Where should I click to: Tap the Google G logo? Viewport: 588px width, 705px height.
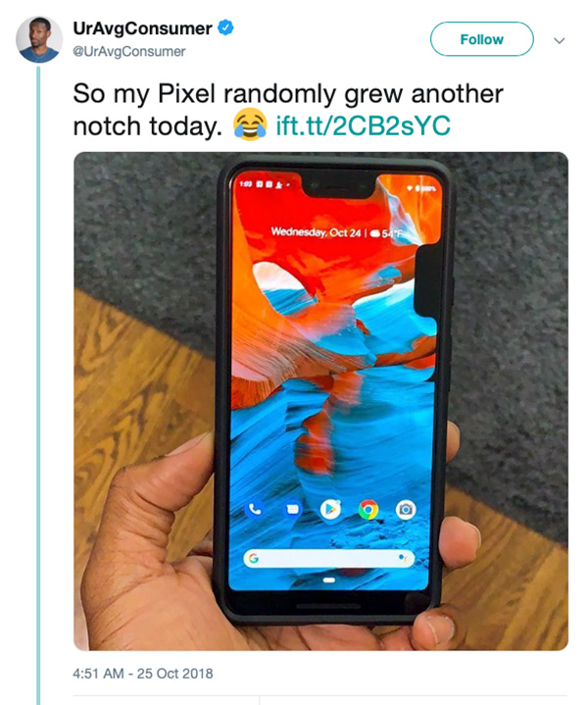tap(254, 558)
